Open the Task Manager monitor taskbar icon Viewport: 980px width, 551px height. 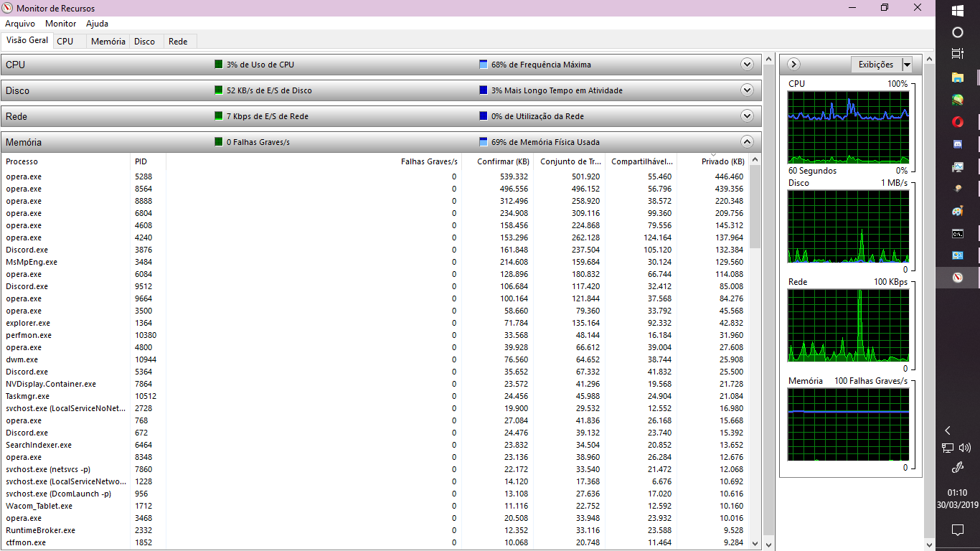tap(958, 166)
